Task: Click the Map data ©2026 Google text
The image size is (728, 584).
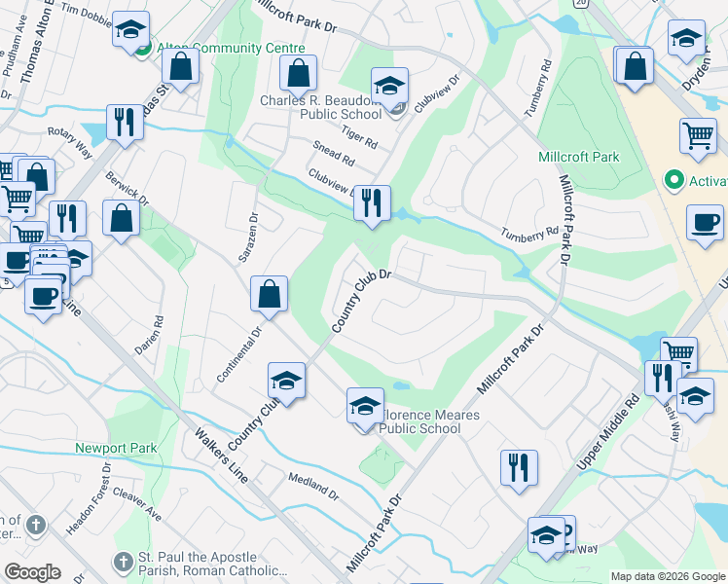Action: coord(668,576)
